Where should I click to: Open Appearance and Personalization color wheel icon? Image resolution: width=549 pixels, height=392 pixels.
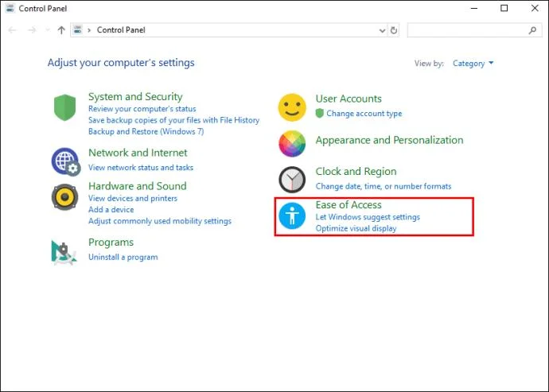292,143
